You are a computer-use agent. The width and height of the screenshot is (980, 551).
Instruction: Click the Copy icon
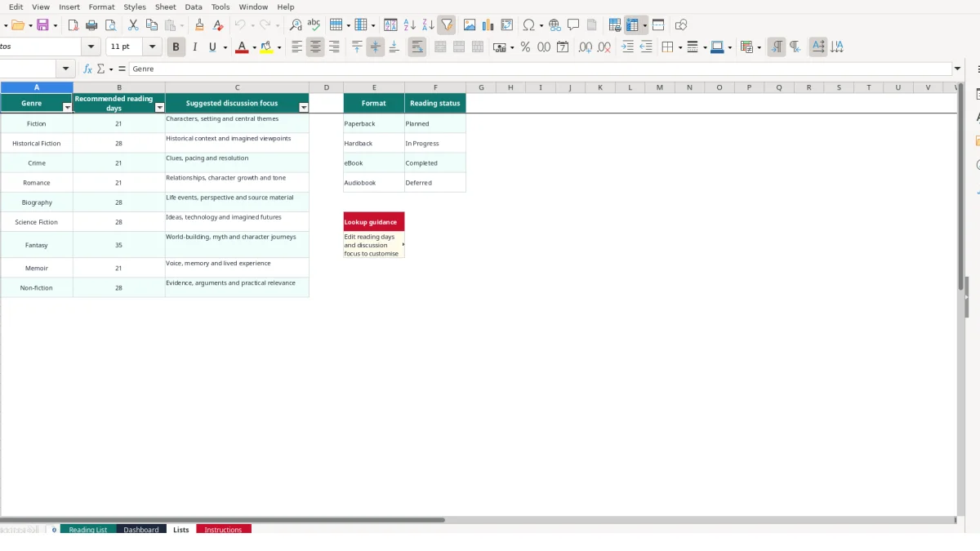point(152,25)
